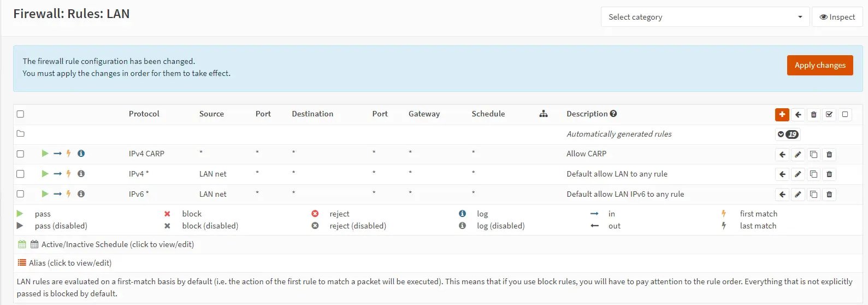The width and height of the screenshot is (868, 305).
Task: Delete the Default allow LAN to any rule
Action: [x=829, y=174]
